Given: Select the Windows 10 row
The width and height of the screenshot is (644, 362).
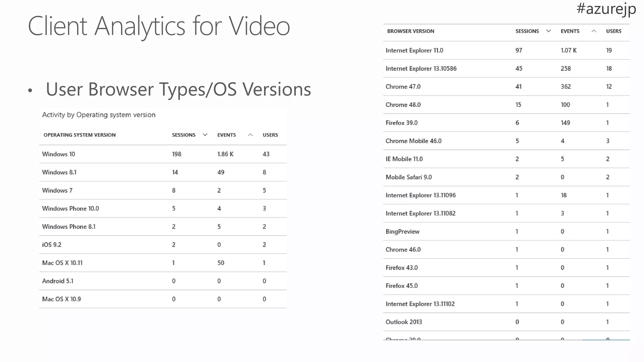Looking at the screenshot, I should coord(58,154).
